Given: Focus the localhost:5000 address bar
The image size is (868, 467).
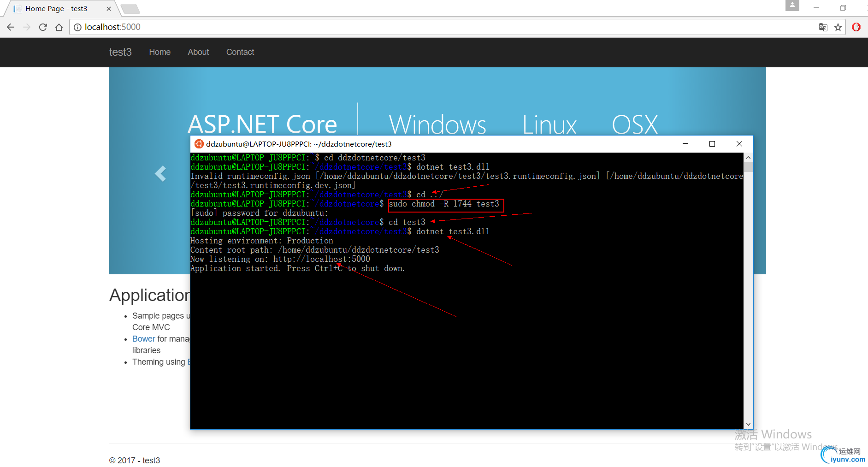Looking at the screenshot, I should pyautogui.click(x=443, y=27).
